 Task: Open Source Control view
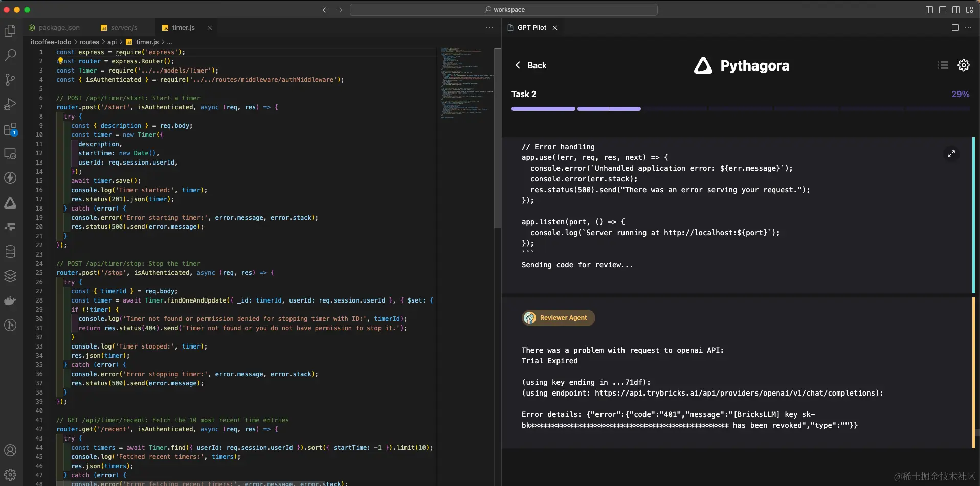[10, 80]
